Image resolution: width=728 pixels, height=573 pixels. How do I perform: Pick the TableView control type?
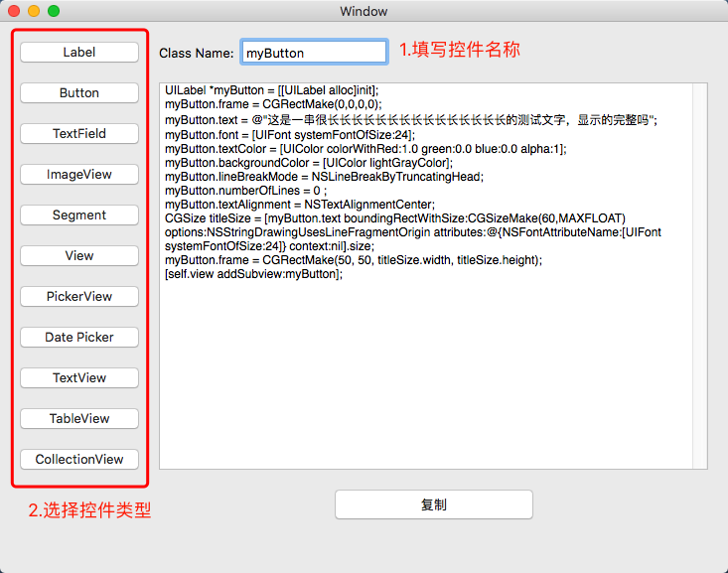click(79, 418)
